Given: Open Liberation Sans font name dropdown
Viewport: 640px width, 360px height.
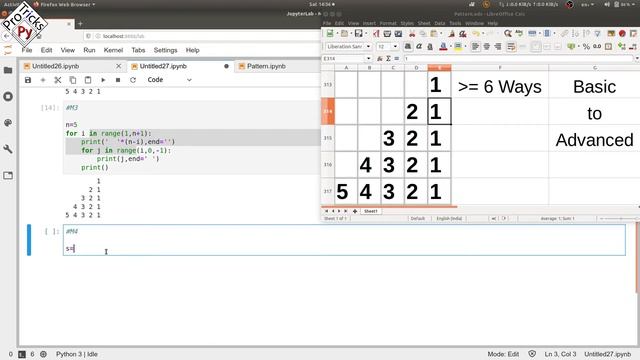Looking at the screenshot, I should pos(369,47).
